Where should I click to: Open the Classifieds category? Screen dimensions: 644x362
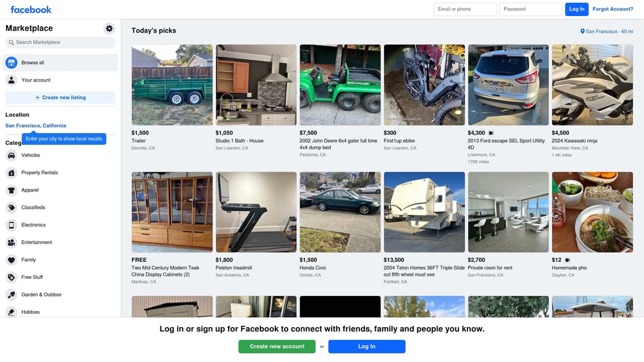(x=33, y=208)
